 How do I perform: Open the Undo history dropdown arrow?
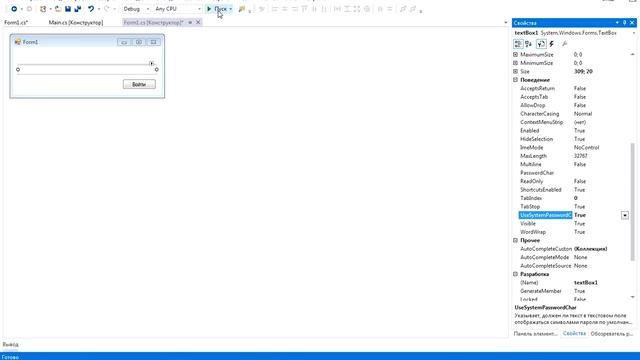coord(99,9)
